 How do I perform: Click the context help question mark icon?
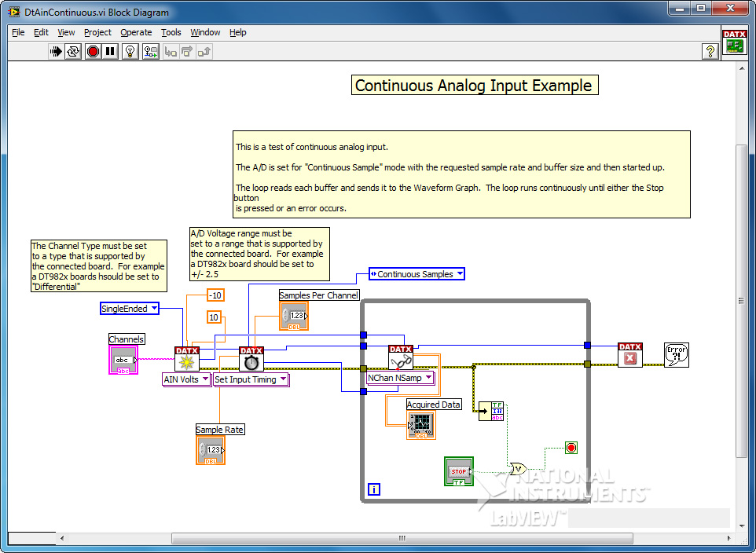coord(710,52)
